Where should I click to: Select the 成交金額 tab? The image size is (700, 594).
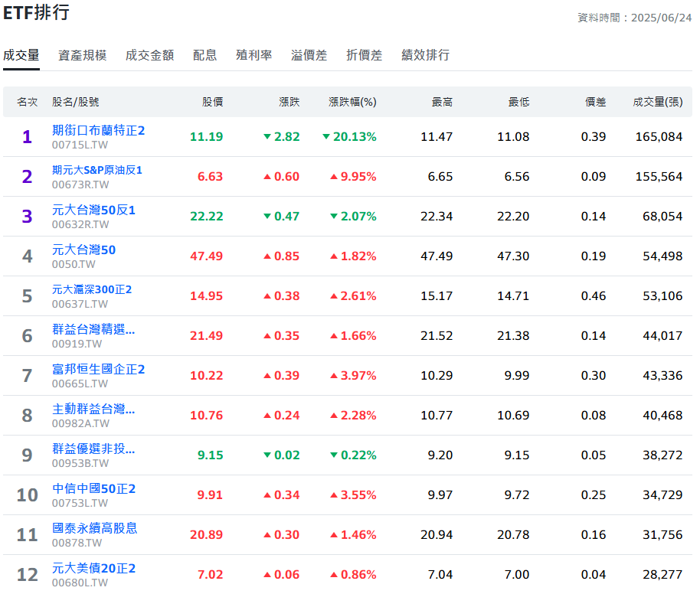pyautogui.click(x=150, y=55)
